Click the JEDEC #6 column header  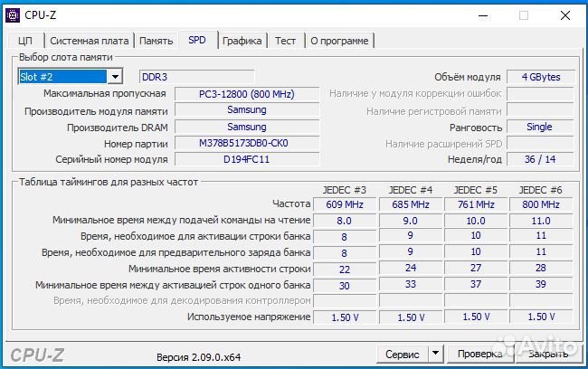(540, 190)
